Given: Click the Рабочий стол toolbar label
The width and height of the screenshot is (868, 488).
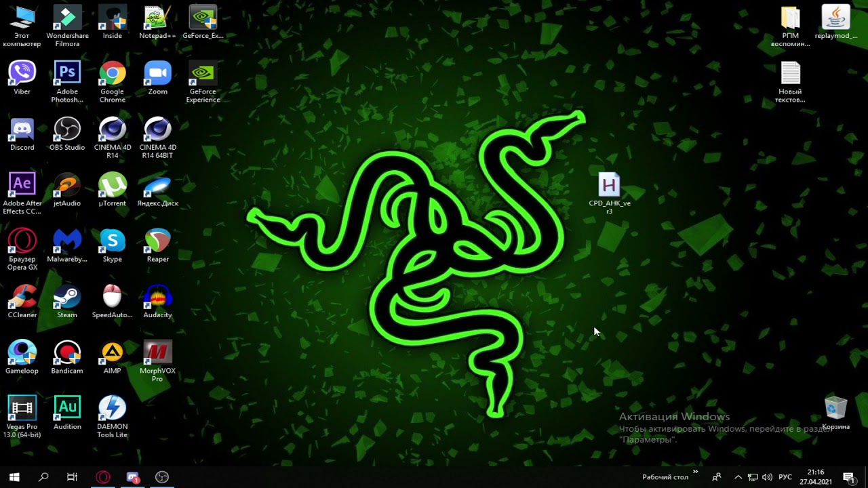Looking at the screenshot, I should 665,477.
